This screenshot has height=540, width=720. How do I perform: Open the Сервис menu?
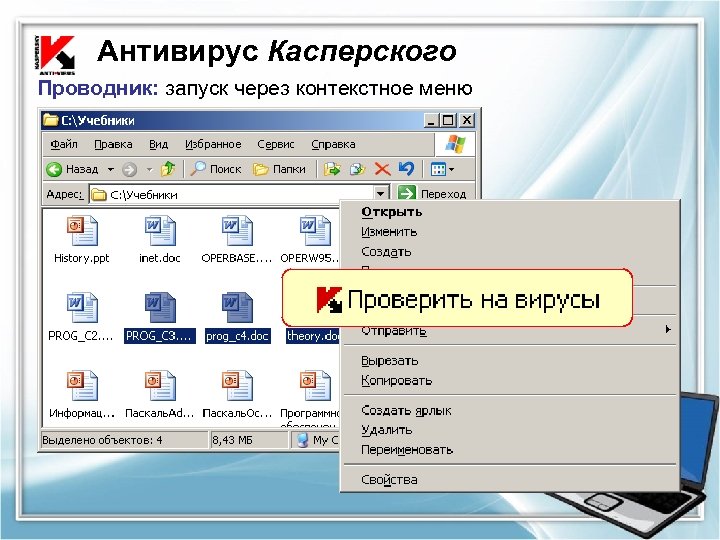[276, 144]
